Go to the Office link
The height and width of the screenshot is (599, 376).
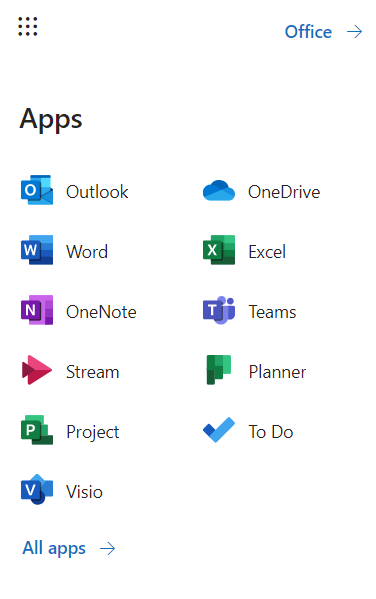pyautogui.click(x=308, y=32)
